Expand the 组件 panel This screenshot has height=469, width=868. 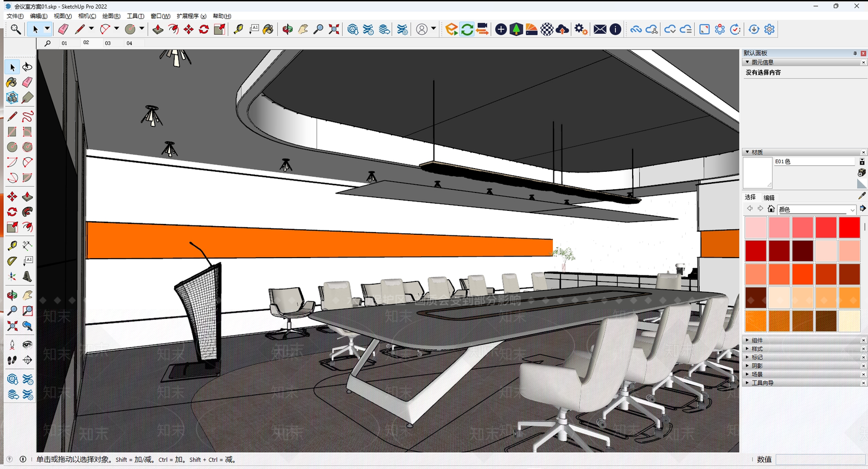click(804, 340)
